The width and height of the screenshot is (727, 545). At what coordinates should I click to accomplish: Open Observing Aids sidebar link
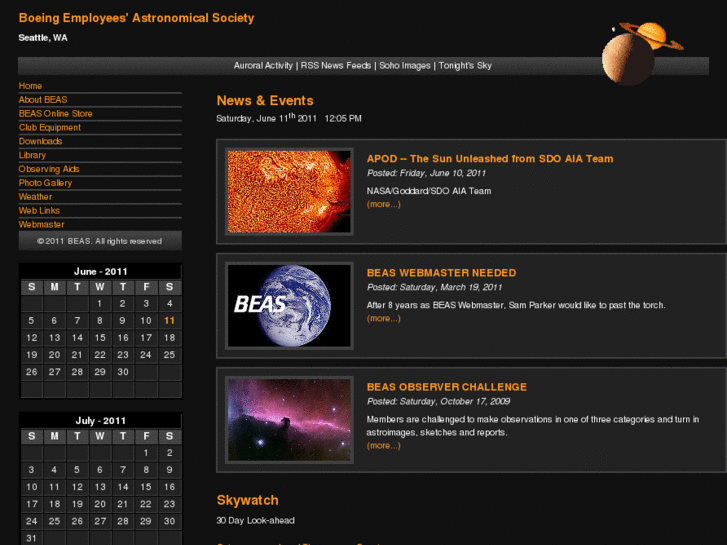49,169
